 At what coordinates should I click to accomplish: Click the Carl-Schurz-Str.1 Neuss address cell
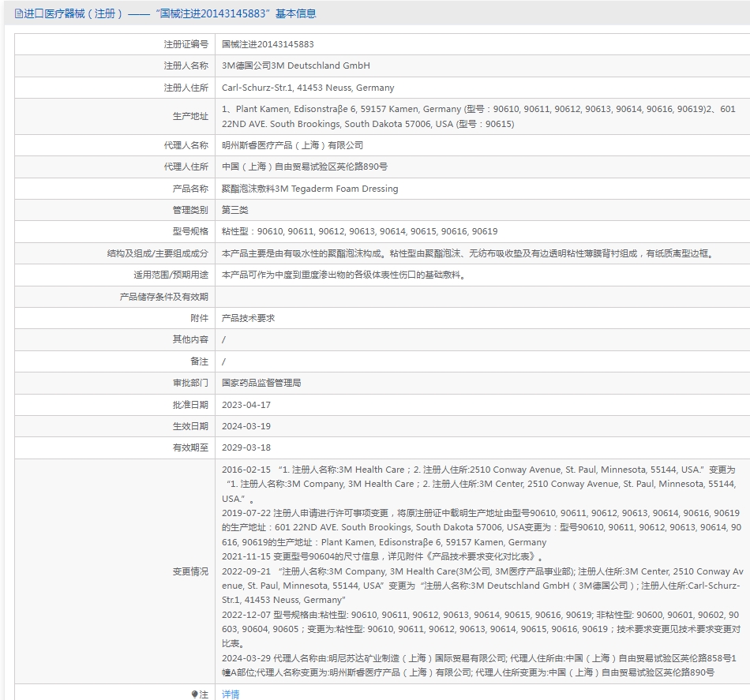click(x=308, y=88)
